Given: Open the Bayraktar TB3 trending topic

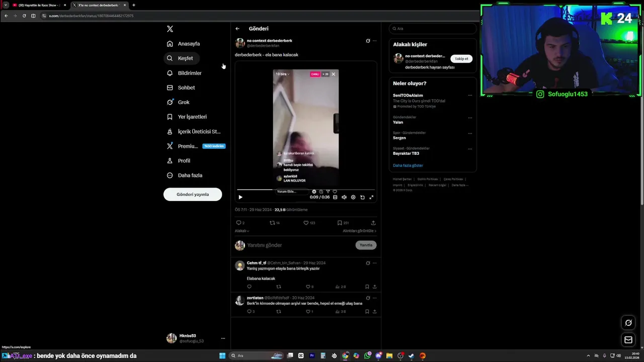Looking at the screenshot, I should point(406,153).
